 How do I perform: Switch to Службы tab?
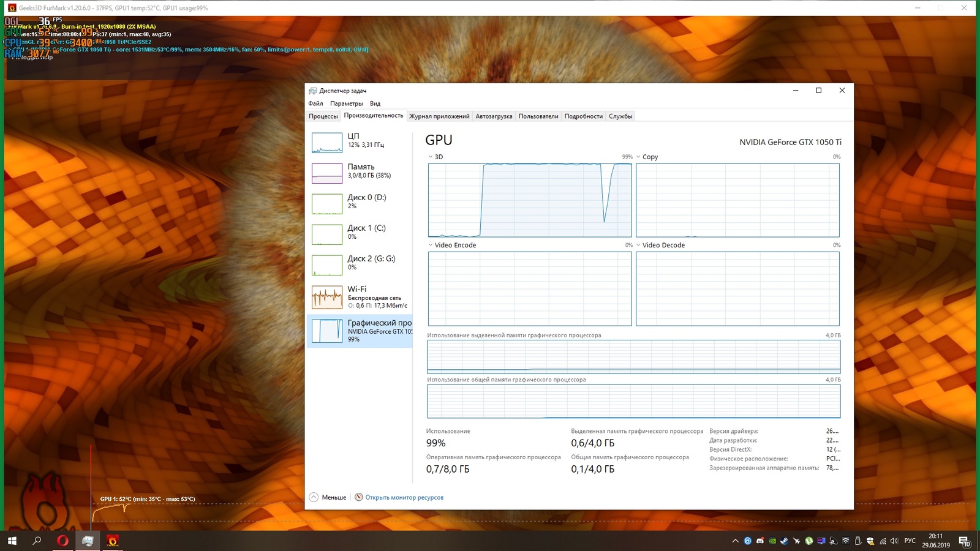tap(620, 116)
